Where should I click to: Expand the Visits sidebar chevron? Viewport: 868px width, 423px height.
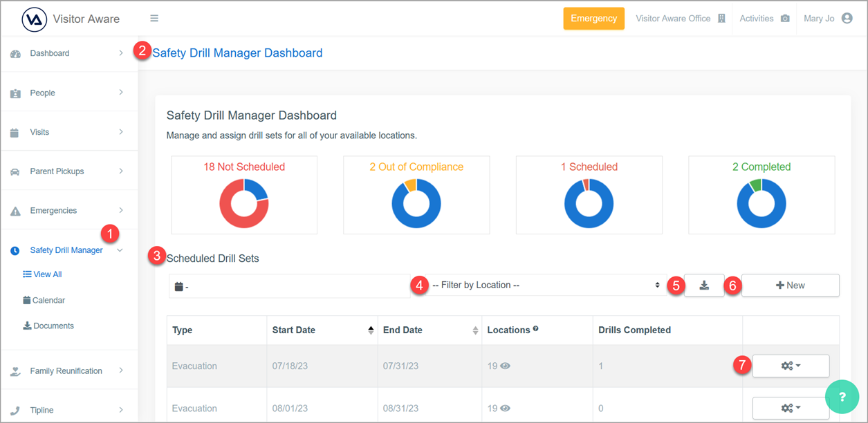coord(121,132)
